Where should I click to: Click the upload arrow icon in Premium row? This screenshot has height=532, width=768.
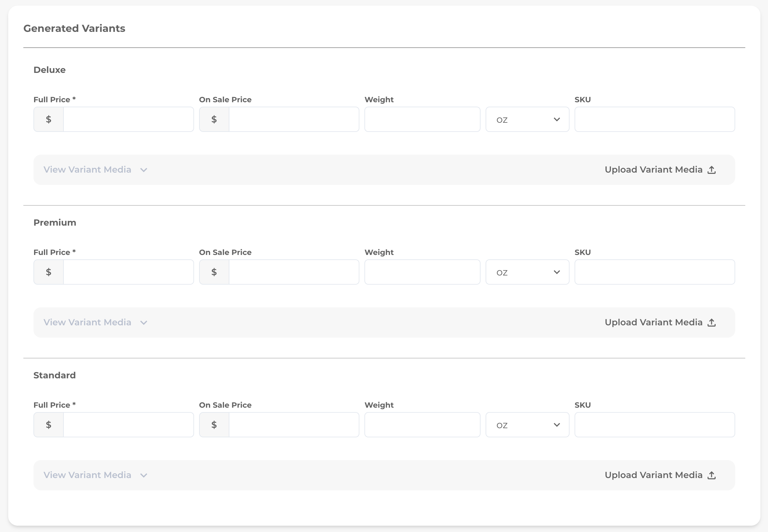[x=712, y=323]
